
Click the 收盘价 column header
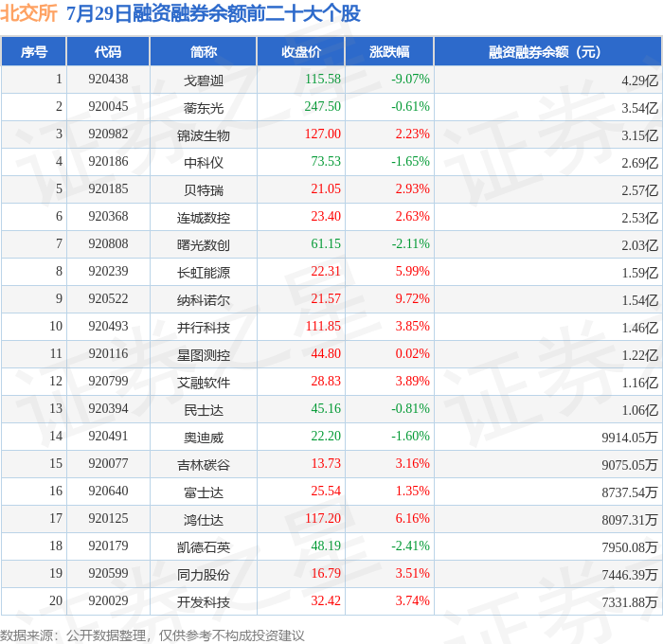[301, 51]
